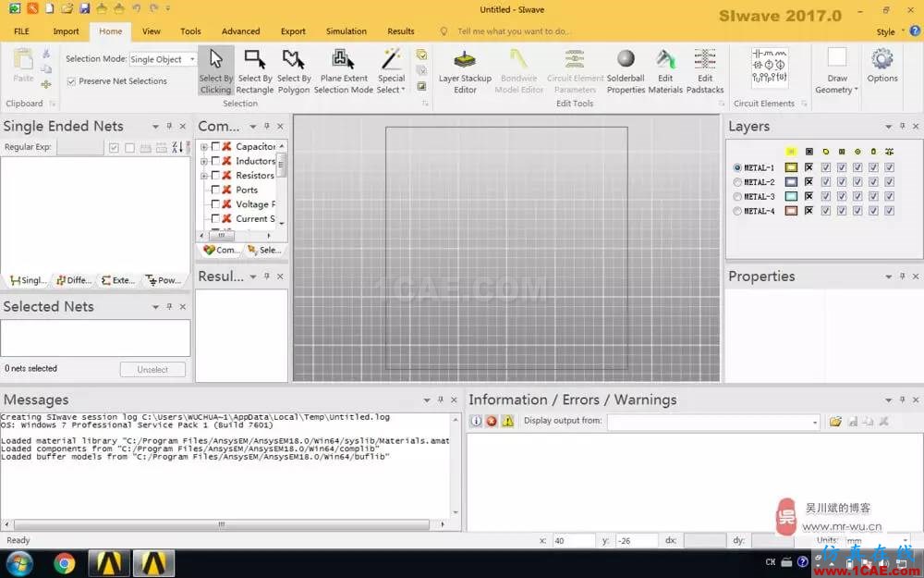Open Single Ended Nets panel menu arrow
Screen dimensions: 924x578
(155, 126)
